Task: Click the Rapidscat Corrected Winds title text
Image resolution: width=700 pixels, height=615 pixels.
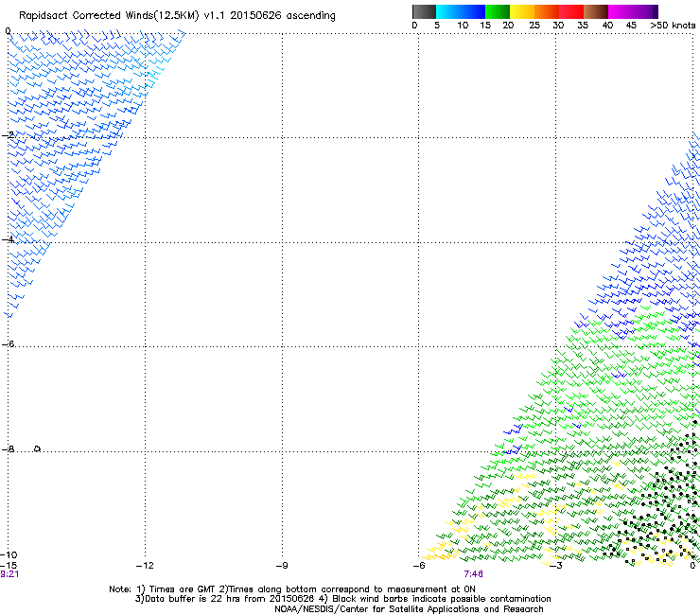Action: tap(177, 16)
